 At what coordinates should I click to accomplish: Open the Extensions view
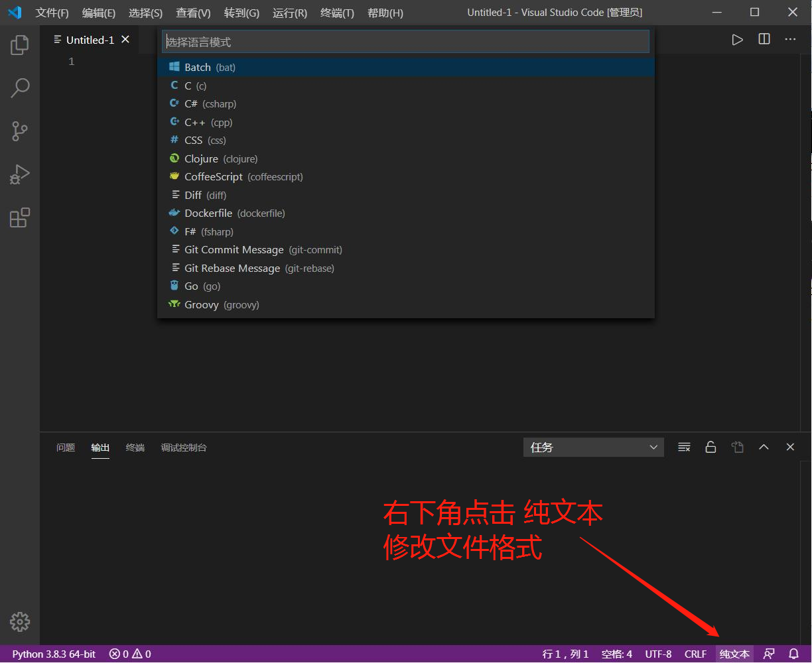pos(19,217)
